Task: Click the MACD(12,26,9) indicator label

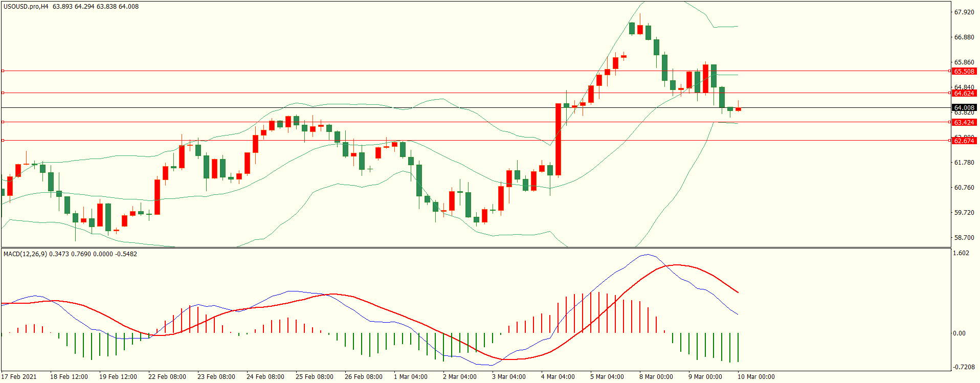Action: [x=26, y=254]
